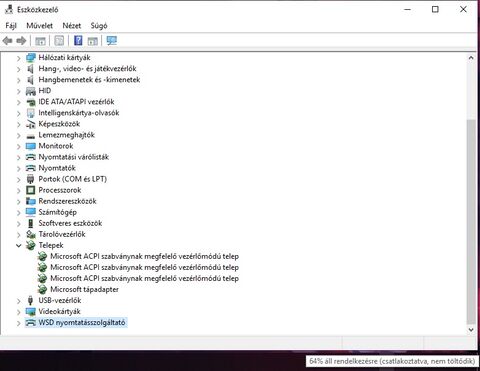Click the Hálózati kártyák network icon
Viewport: 480px width, 371px height.
[31, 58]
